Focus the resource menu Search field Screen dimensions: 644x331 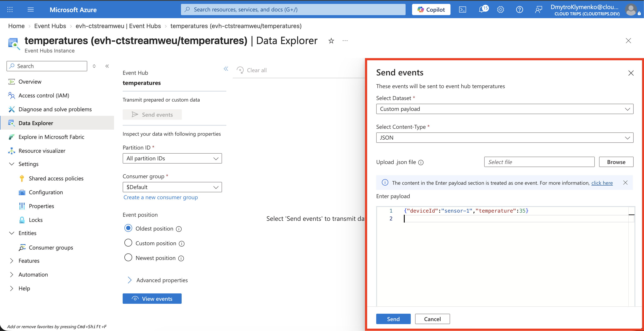(47, 66)
